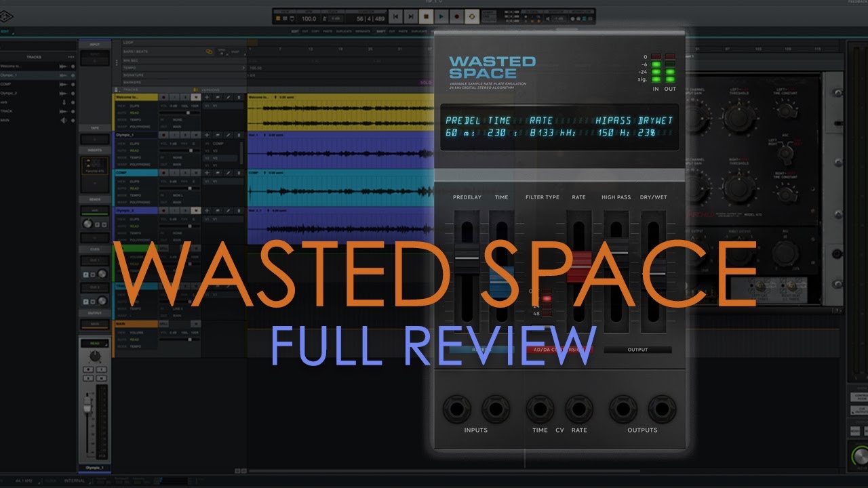Screen dimensions: 868x488
Task: Toggle the circle button on the Olympic_2 sidebar row
Action: (73, 93)
